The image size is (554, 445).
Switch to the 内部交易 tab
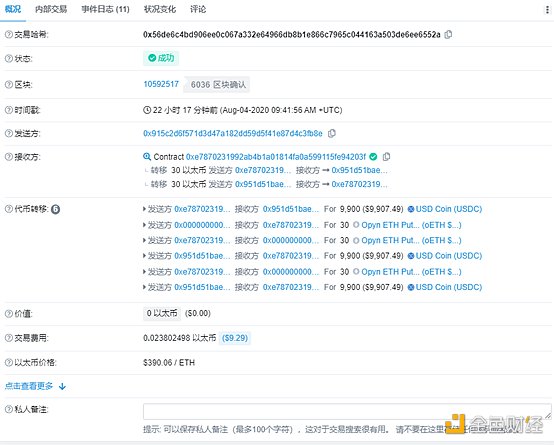(x=51, y=9)
